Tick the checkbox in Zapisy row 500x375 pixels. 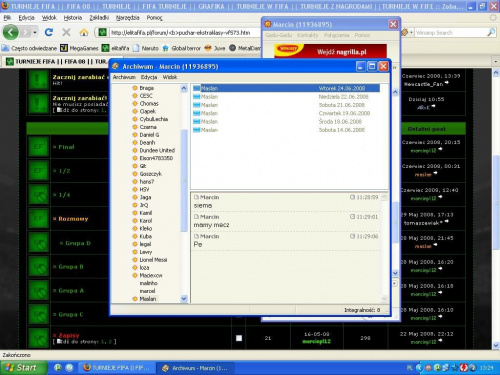pos(239,338)
